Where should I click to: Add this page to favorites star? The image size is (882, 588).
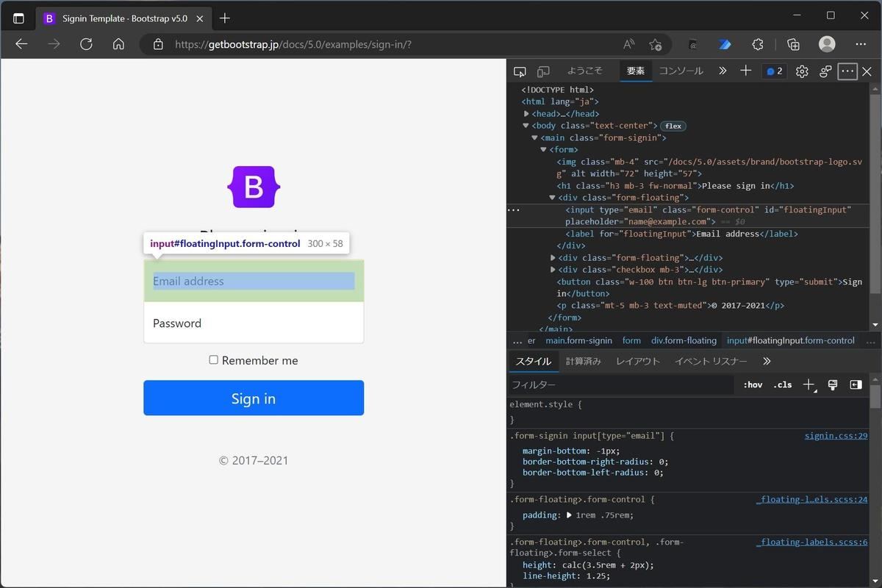655,44
